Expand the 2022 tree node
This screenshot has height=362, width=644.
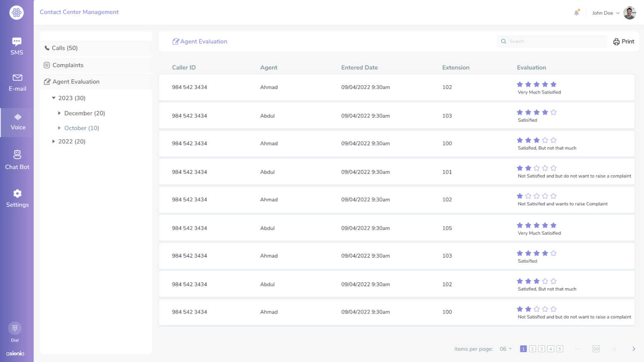click(x=54, y=141)
